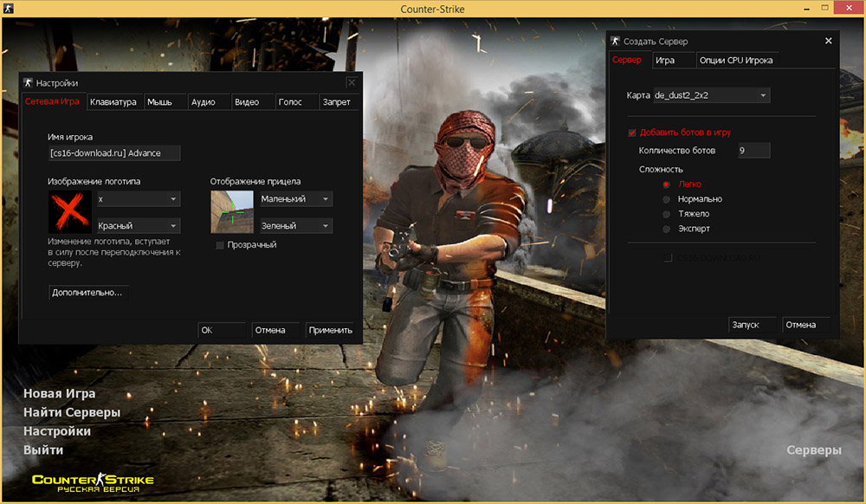This screenshot has width=866, height=504.
Task: Click the Counter-Strike title bar icon
Action: pos(9,9)
